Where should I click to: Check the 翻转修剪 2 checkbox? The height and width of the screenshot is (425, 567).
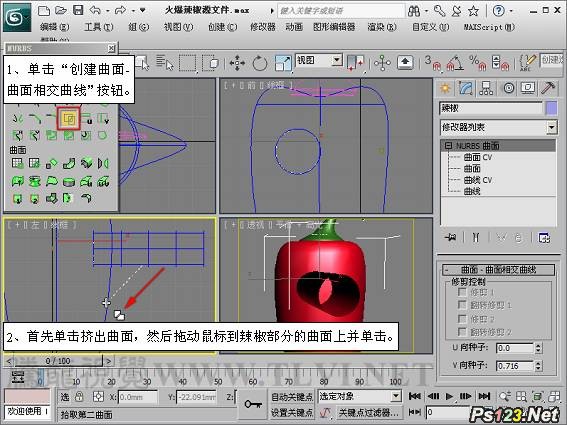pos(462,332)
